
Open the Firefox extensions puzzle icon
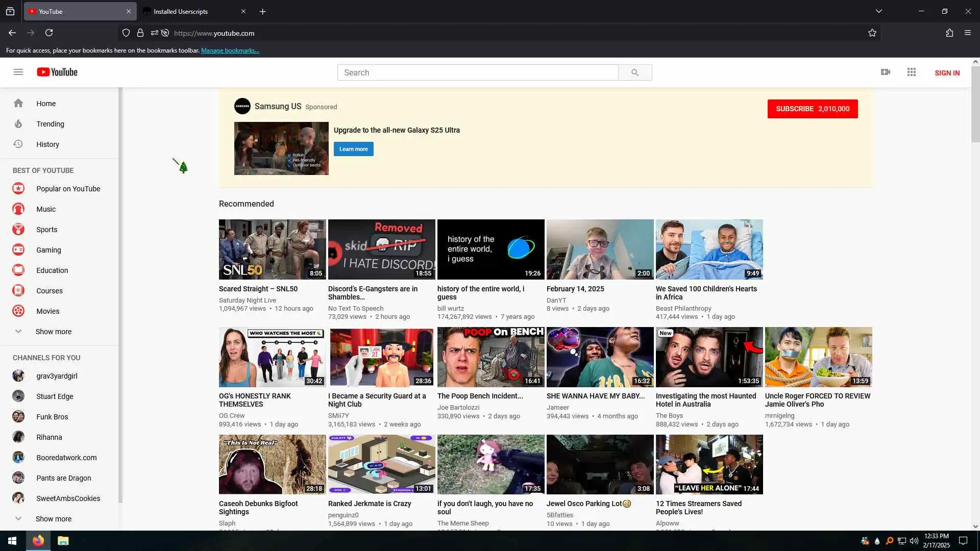point(949,33)
